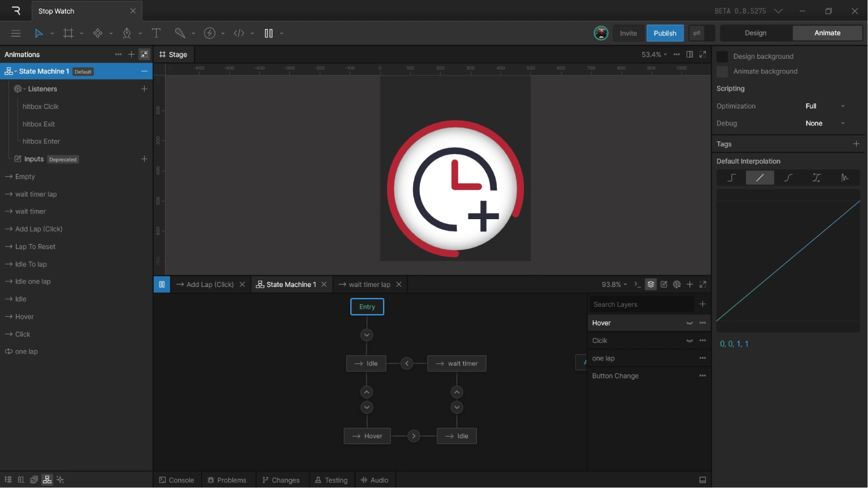Image resolution: width=868 pixels, height=488 pixels.
Task: Switch to wait timer lap tab
Action: coord(365,284)
